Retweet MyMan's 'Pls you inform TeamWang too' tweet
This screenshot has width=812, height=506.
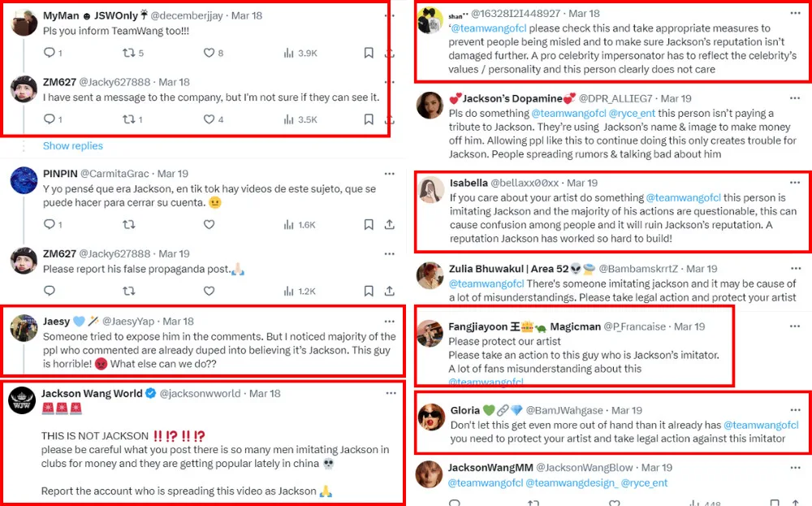[128, 53]
